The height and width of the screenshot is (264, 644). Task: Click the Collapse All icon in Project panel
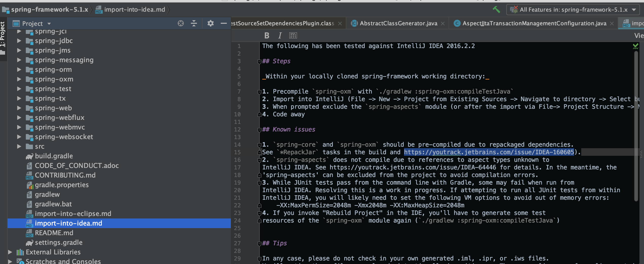194,24
